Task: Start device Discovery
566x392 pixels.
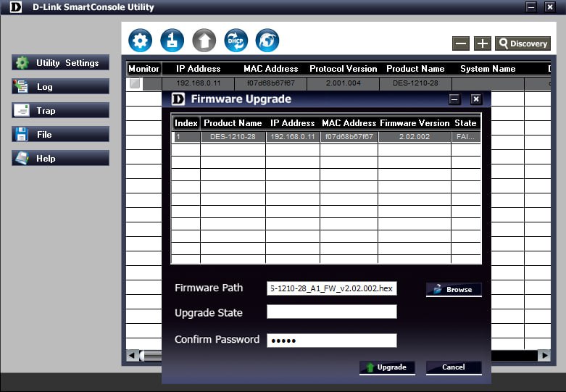Action: point(523,43)
